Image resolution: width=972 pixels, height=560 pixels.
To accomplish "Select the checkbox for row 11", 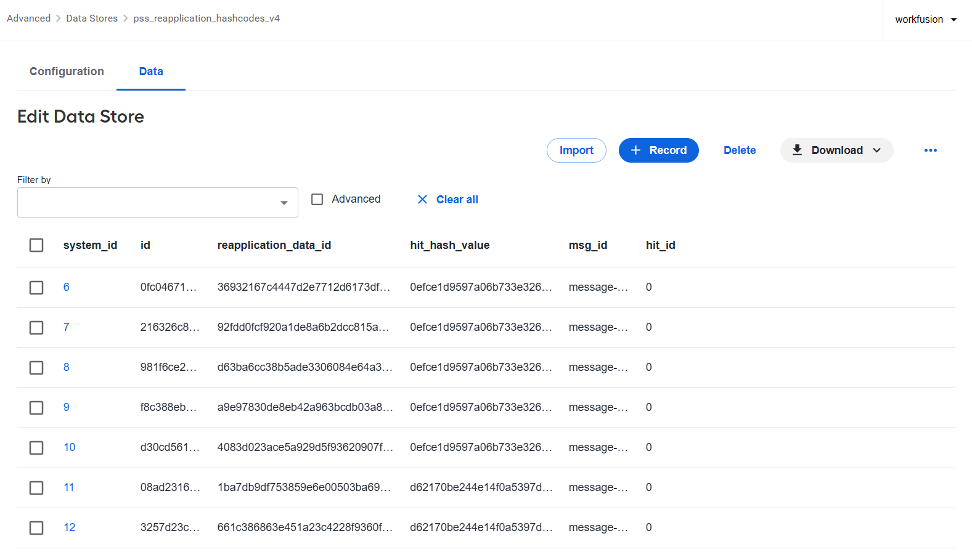I will (x=36, y=488).
